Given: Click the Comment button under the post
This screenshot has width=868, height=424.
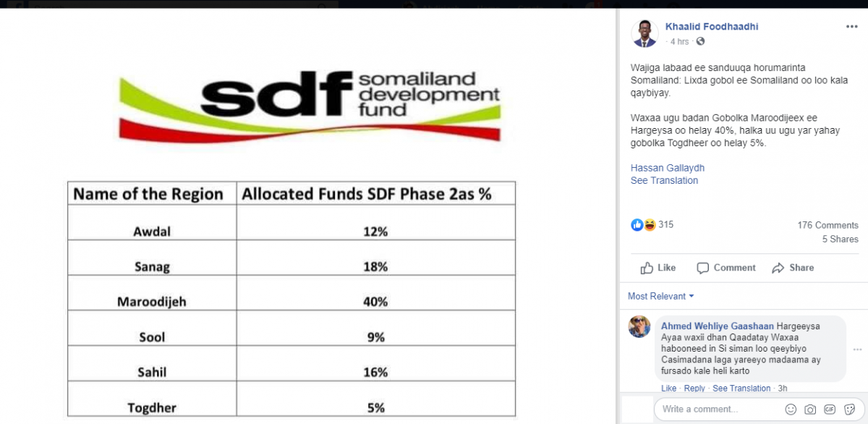Looking at the screenshot, I should point(726,268).
